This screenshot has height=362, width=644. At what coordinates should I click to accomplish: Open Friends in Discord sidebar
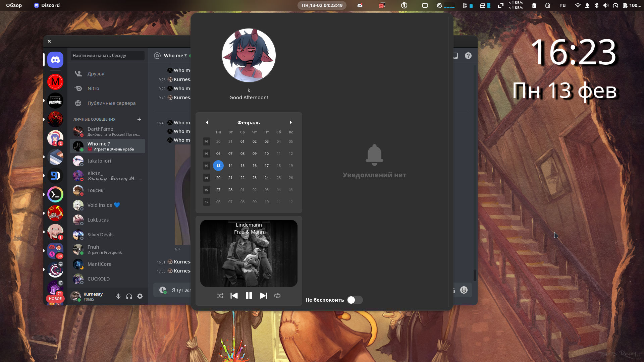108,74
